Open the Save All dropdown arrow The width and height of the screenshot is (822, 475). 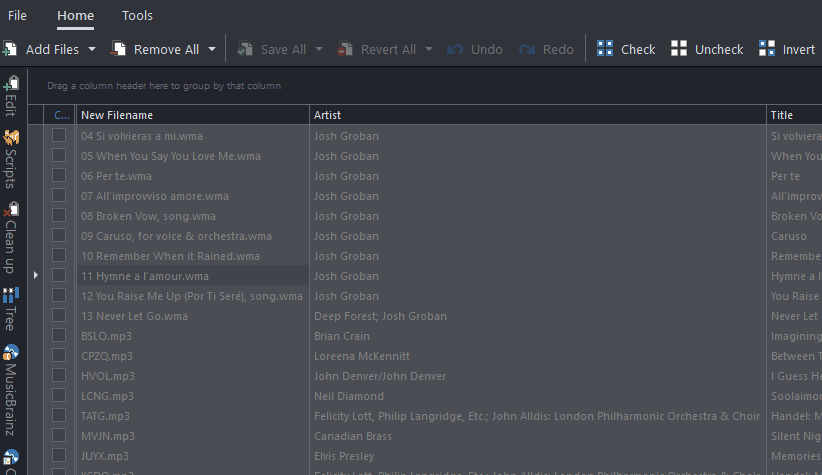coord(319,49)
